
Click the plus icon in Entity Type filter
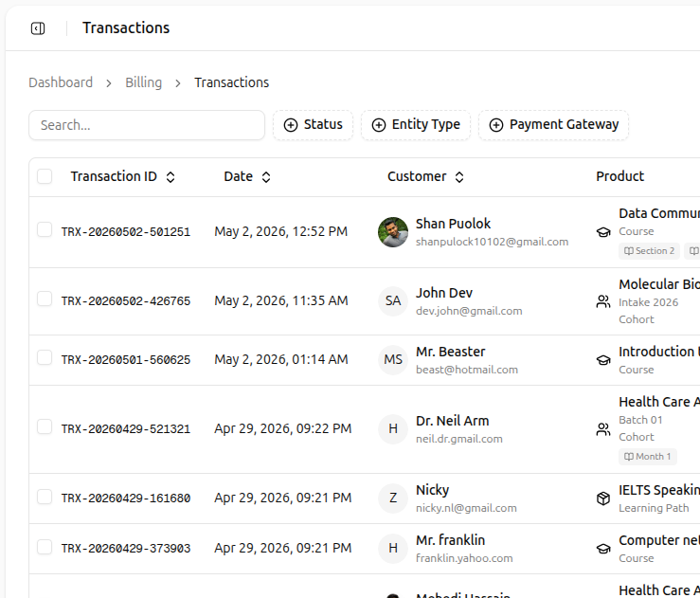(379, 125)
